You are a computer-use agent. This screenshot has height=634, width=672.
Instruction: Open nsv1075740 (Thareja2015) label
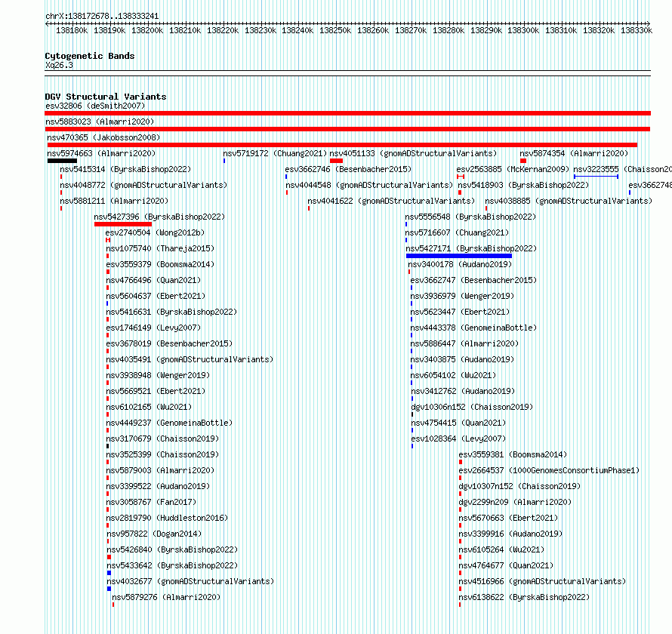pyautogui.click(x=160, y=248)
